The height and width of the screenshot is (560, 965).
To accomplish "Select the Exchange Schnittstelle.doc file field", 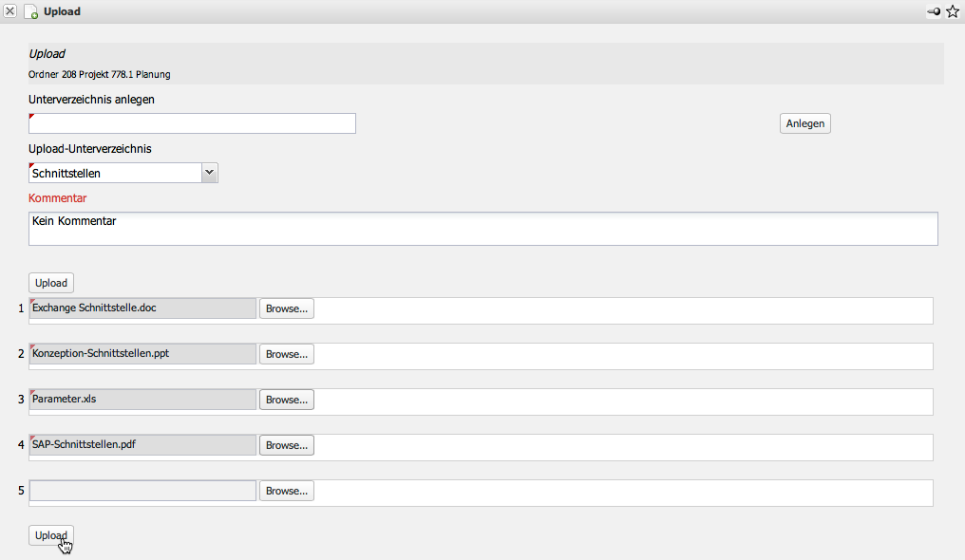I will tap(142, 308).
